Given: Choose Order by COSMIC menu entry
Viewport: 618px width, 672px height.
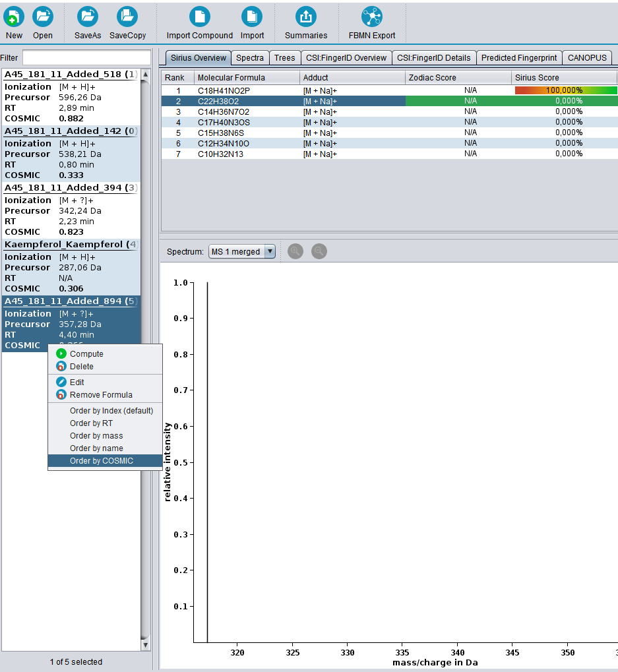Looking at the screenshot, I should [x=105, y=461].
